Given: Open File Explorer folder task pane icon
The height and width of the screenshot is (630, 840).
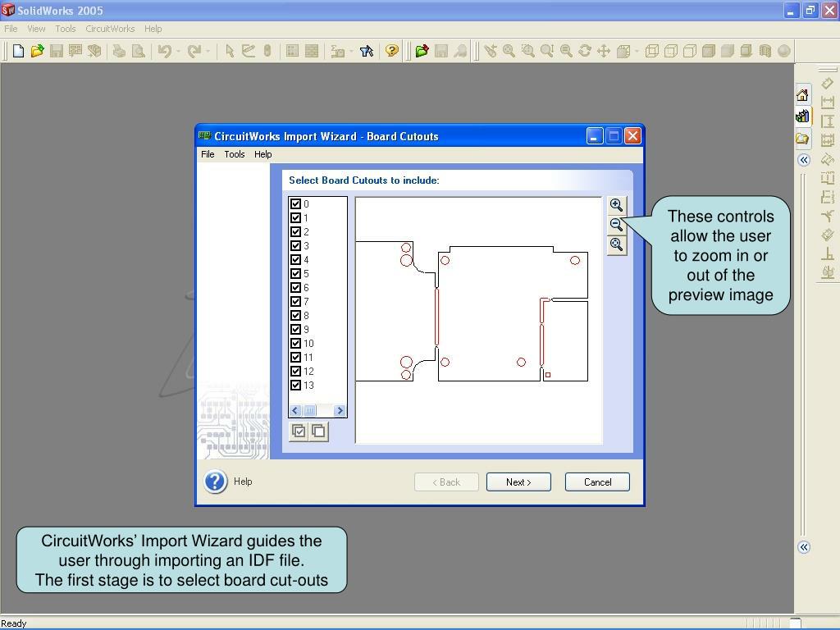Looking at the screenshot, I should [x=802, y=138].
